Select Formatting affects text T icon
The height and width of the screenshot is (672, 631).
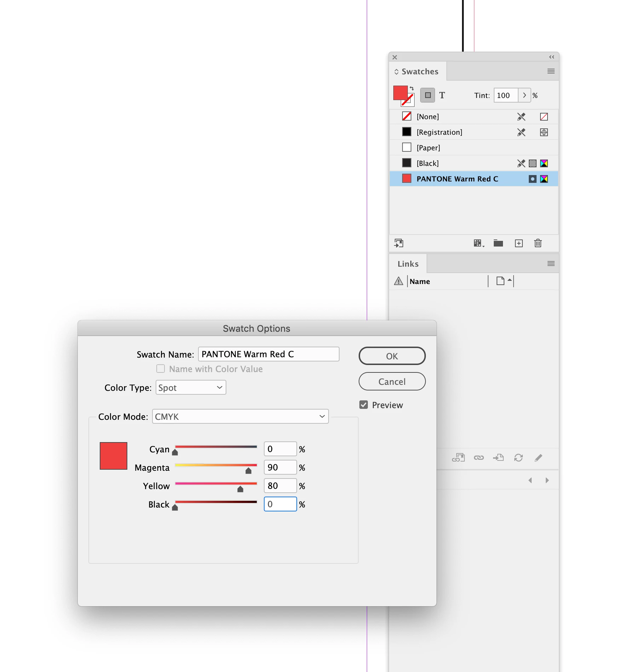click(x=442, y=95)
